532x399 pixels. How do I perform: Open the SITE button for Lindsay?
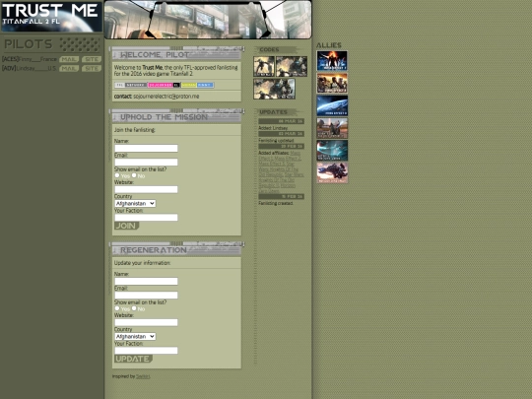pos(92,69)
